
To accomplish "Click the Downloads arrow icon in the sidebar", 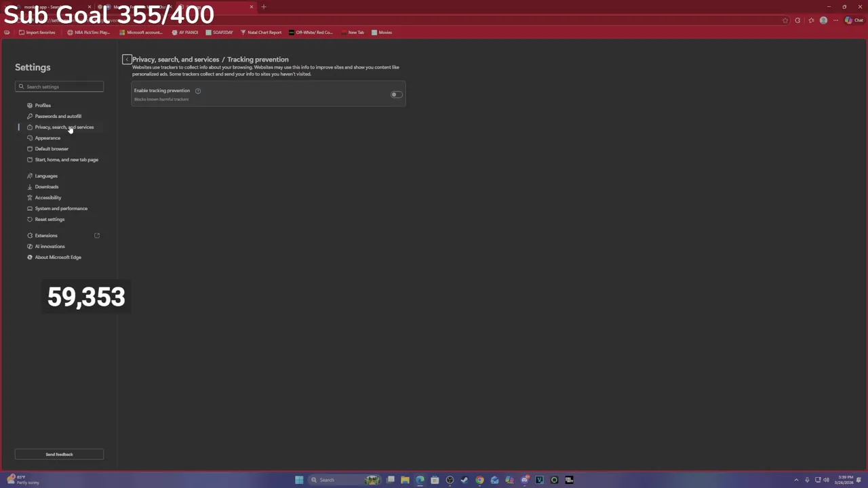I will pos(29,186).
